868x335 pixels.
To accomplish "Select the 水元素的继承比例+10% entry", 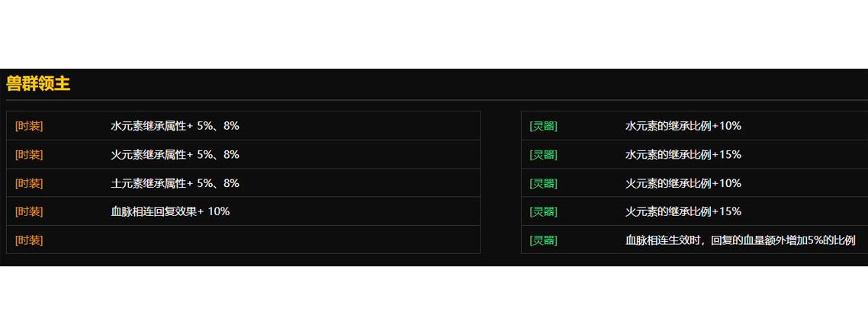I will click(683, 126).
